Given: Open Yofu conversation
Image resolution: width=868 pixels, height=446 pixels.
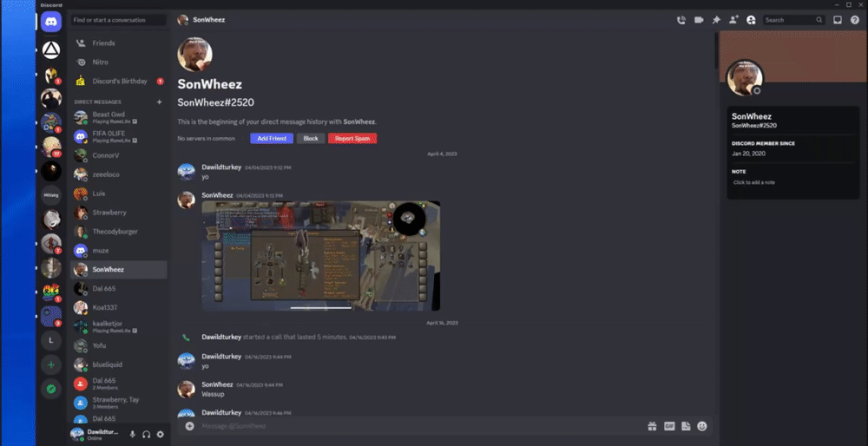Looking at the screenshot, I should click(x=119, y=346).
